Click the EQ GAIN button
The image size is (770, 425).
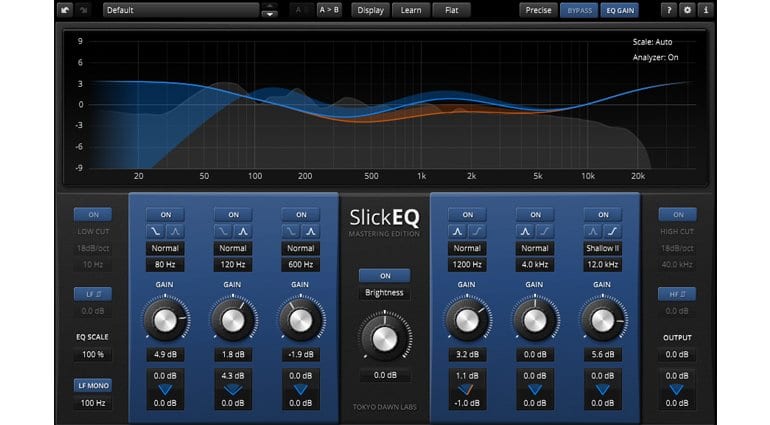(620, 10)
